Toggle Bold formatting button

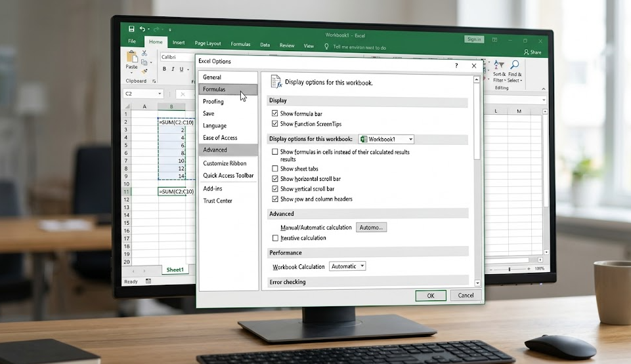click(164, 69)
